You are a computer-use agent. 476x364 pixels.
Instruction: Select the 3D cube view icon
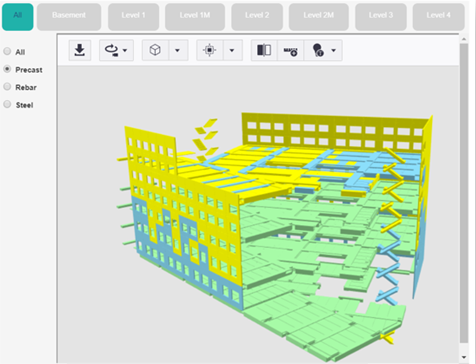[x=155, y=50]
